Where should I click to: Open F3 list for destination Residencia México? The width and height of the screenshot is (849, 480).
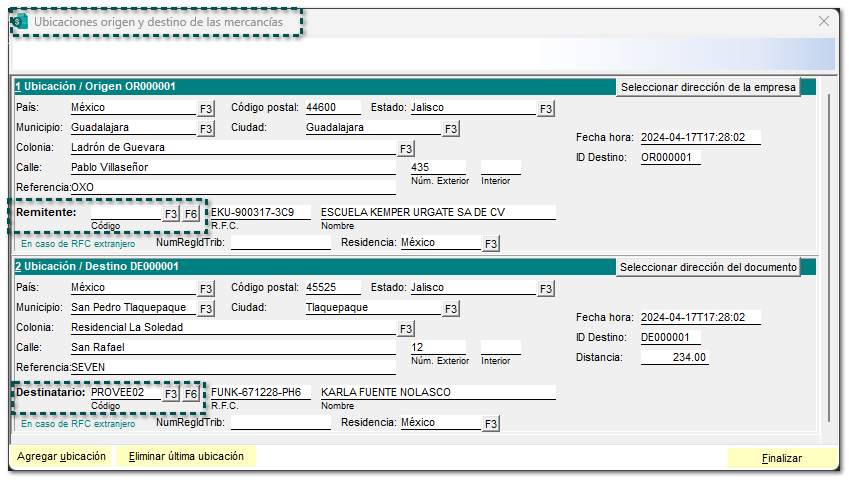[x=491, y=424]
